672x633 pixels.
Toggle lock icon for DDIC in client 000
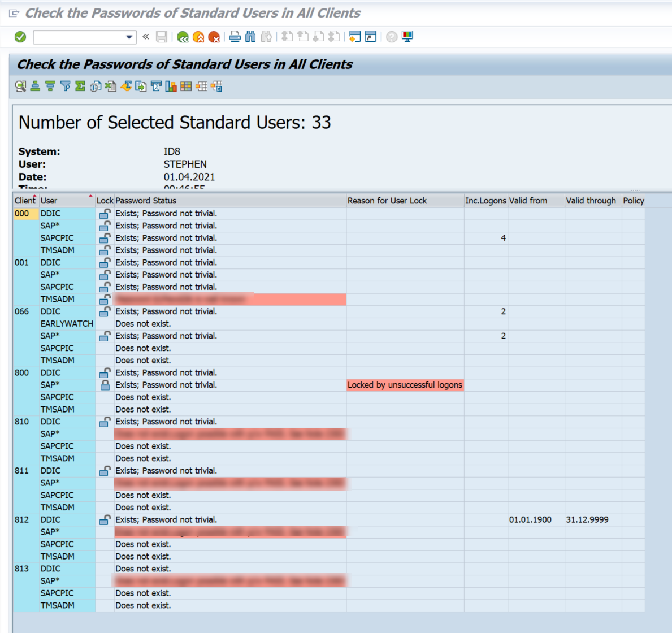point(105,214)
